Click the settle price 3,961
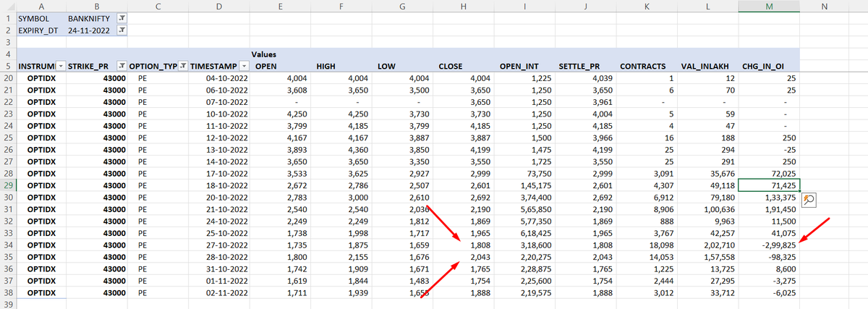Screen dimensions: 868x309 [x=602, y=102]
